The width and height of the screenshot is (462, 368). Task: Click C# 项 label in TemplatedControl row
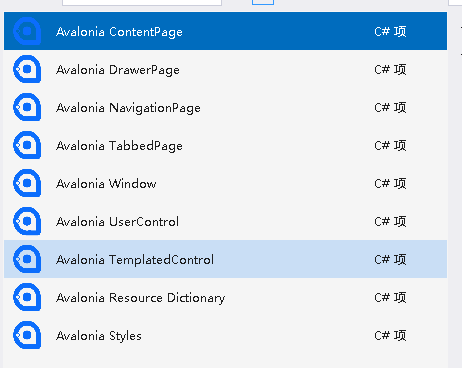point(390,260)
